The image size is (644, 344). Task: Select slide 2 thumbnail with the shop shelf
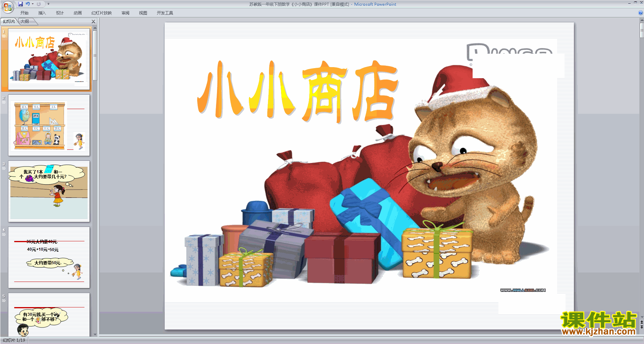pos(49,125)
